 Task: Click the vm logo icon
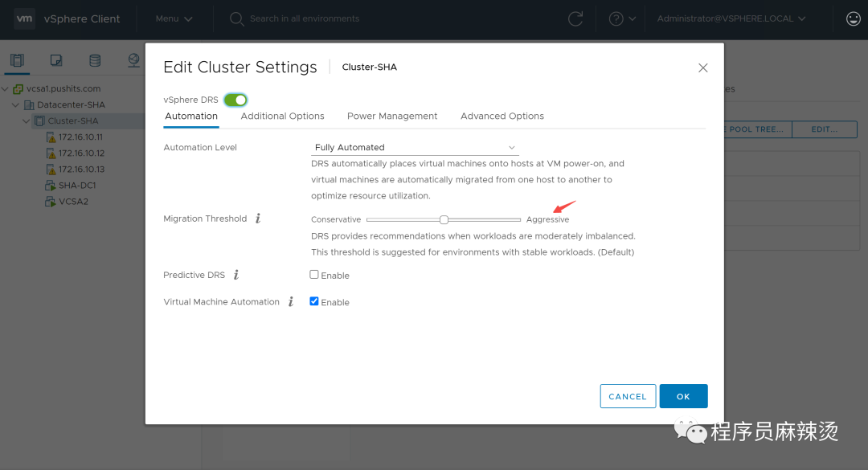[x=24, y=18]
